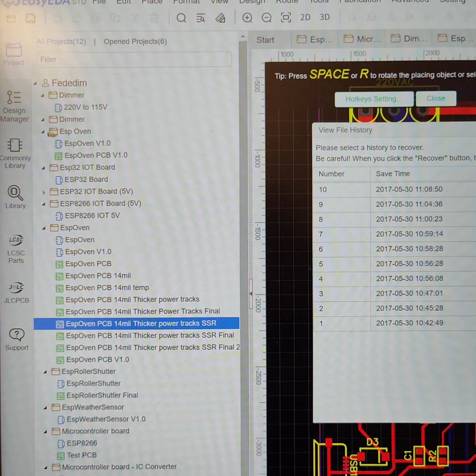Screen dimensions: 476x476
Task: Click the Find magnifier toolbar icon
Action: (x=181, y=18)
